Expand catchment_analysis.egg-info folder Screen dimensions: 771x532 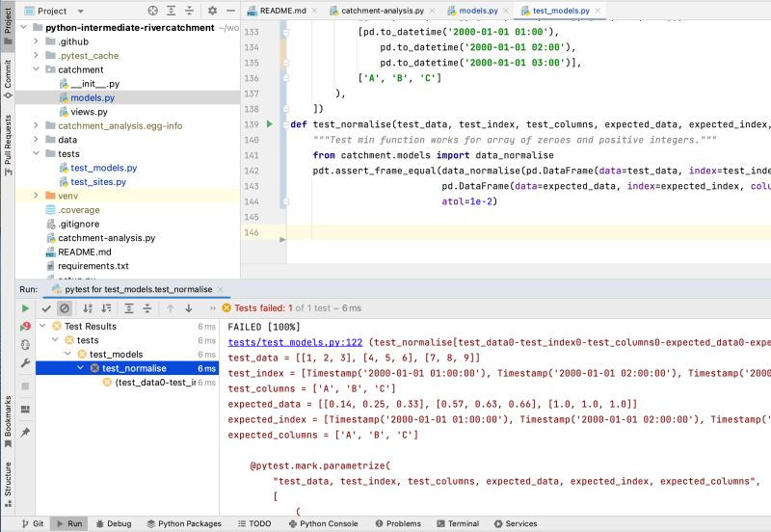[36, 125]
